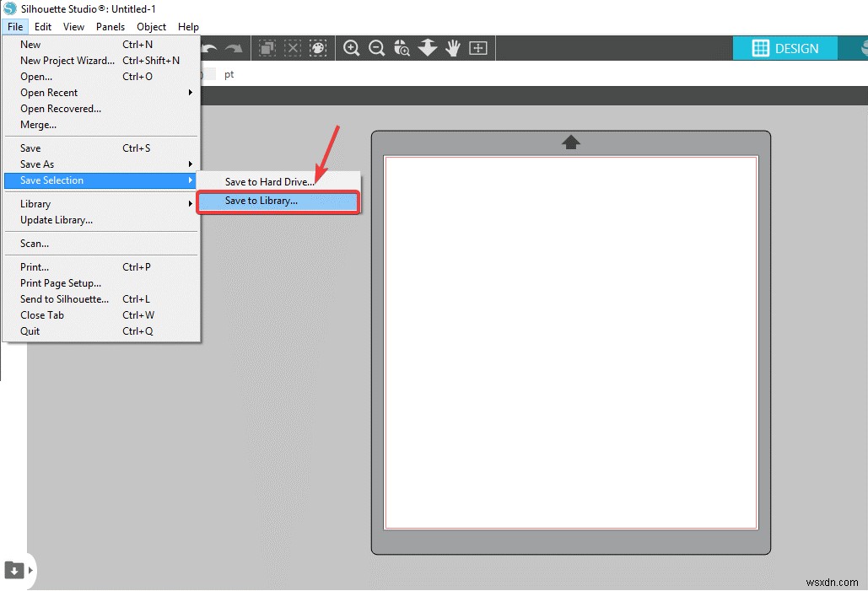The width and height of the screenshot is (868, 591).
Task: Select New in the File menu
Action: point(102,45)
